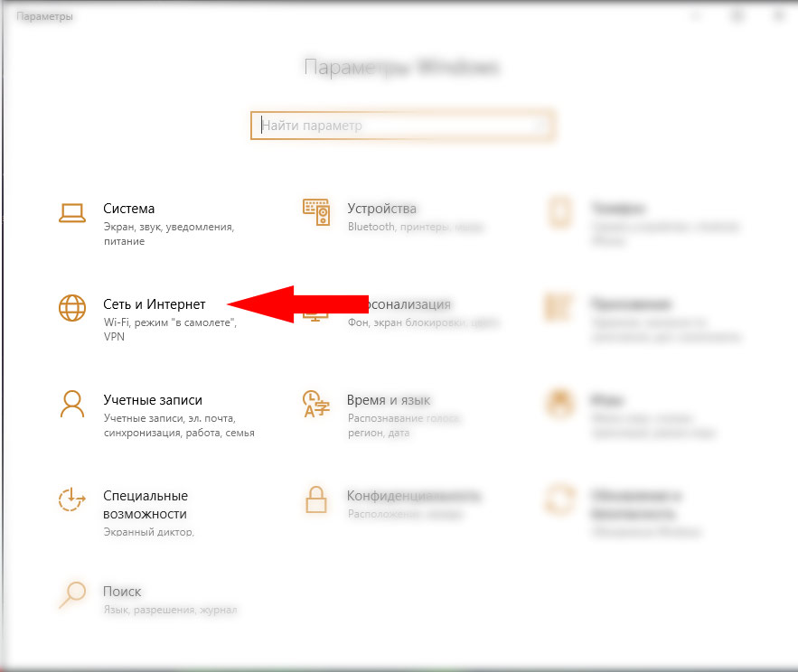The image size is (798, 672).
Task: Click the laptop icon for Система
Action: (x=71, y=212)
